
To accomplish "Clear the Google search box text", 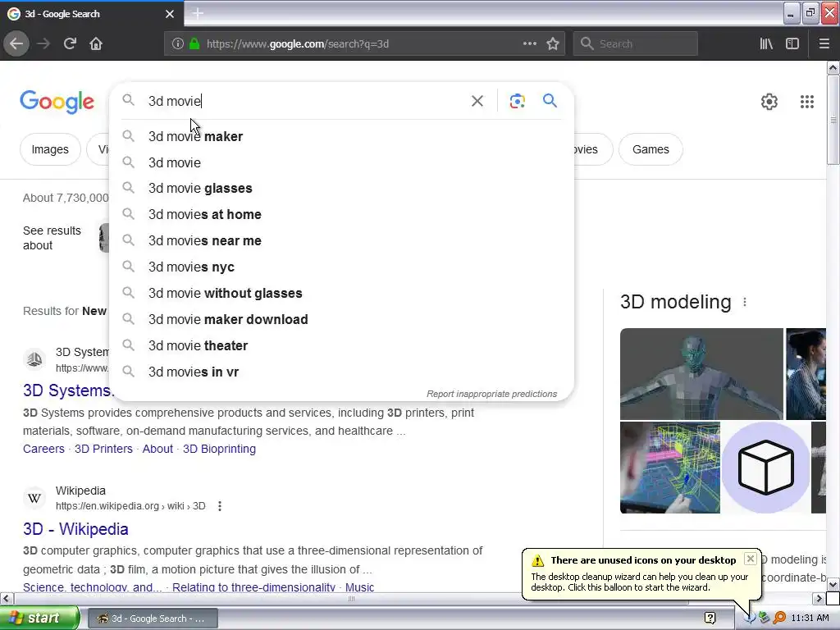I will (477, 101).
